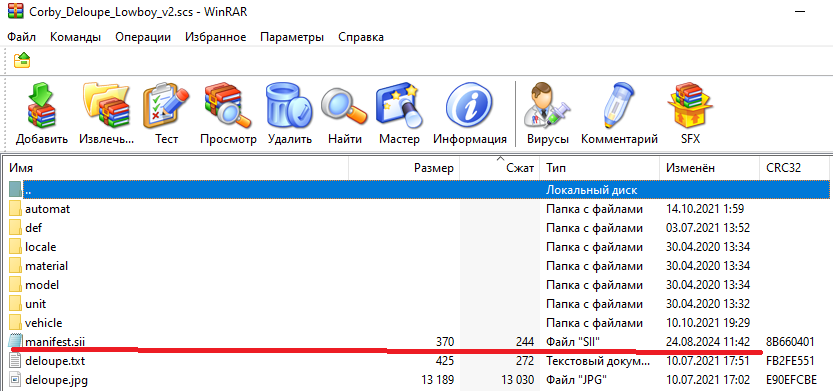Screen dimensions: 833x391
Task: Open the Комментарий (Comment) tool
Action: click(x=619, y=105)
